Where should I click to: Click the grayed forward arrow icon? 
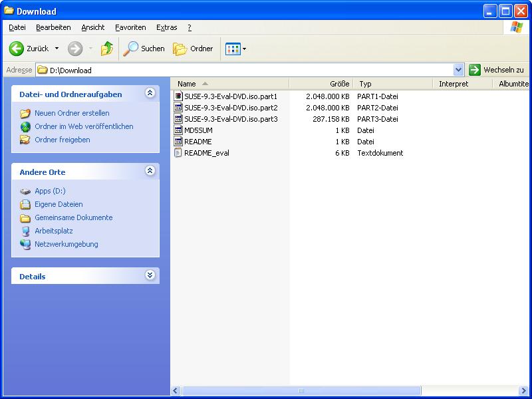[75, 49]
